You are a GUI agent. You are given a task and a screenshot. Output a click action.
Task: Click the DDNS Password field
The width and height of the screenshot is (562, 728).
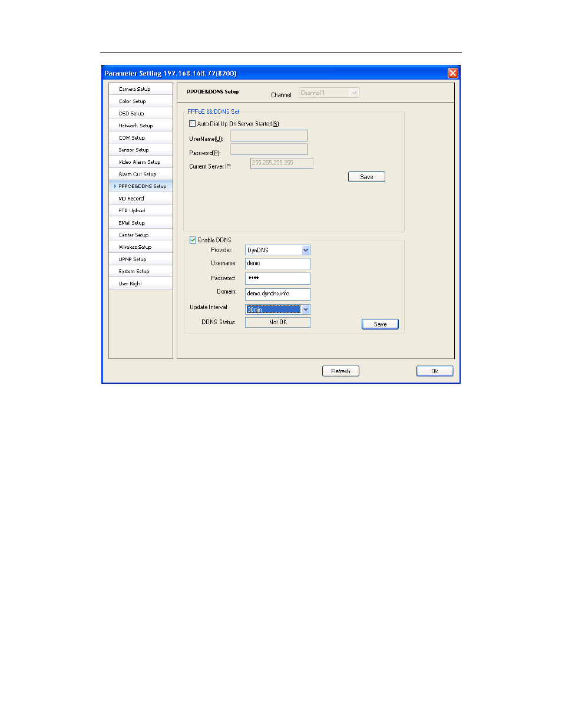point(277,278)
